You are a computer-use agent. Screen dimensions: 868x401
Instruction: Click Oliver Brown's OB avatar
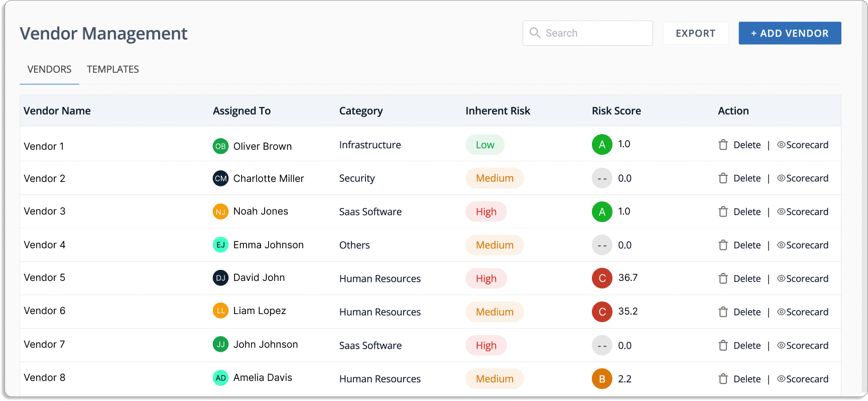click(220, 146)
